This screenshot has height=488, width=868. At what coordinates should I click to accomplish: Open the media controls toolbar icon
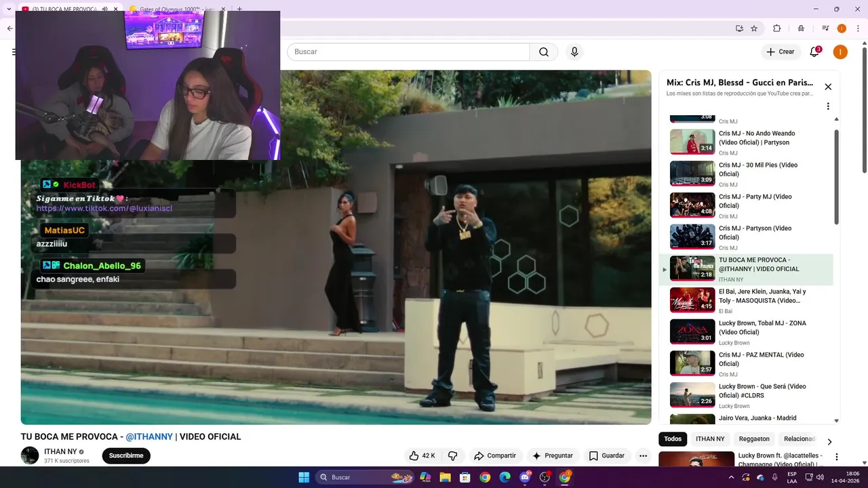tap(825, 28)
